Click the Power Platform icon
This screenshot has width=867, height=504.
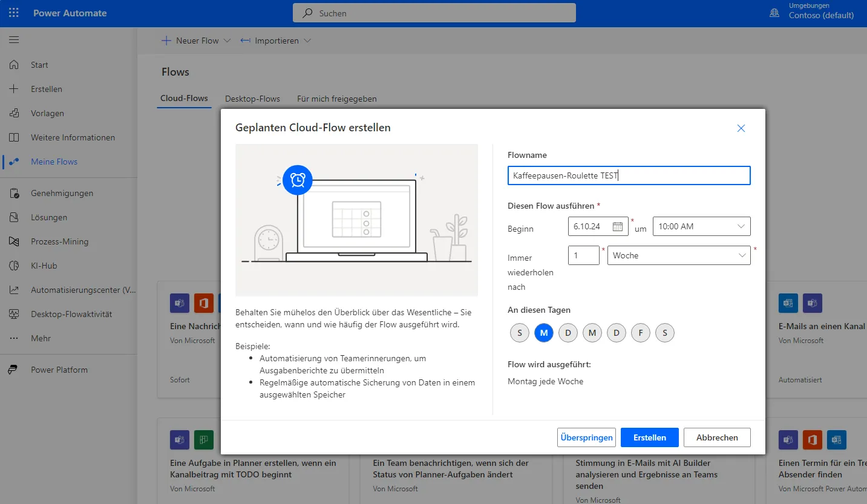click(14, 370)
